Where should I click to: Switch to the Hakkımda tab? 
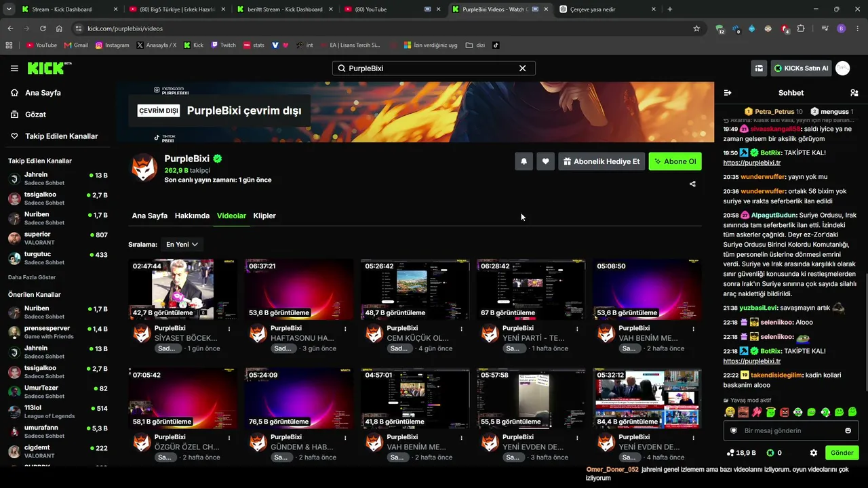pyautogui.click(x=192, y=216)
